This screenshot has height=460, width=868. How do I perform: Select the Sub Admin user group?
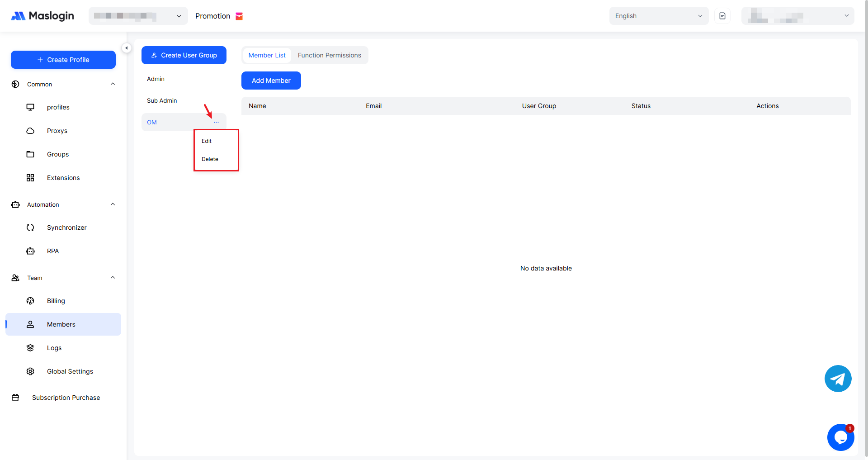pyautogui.click(x=162, y=101)
